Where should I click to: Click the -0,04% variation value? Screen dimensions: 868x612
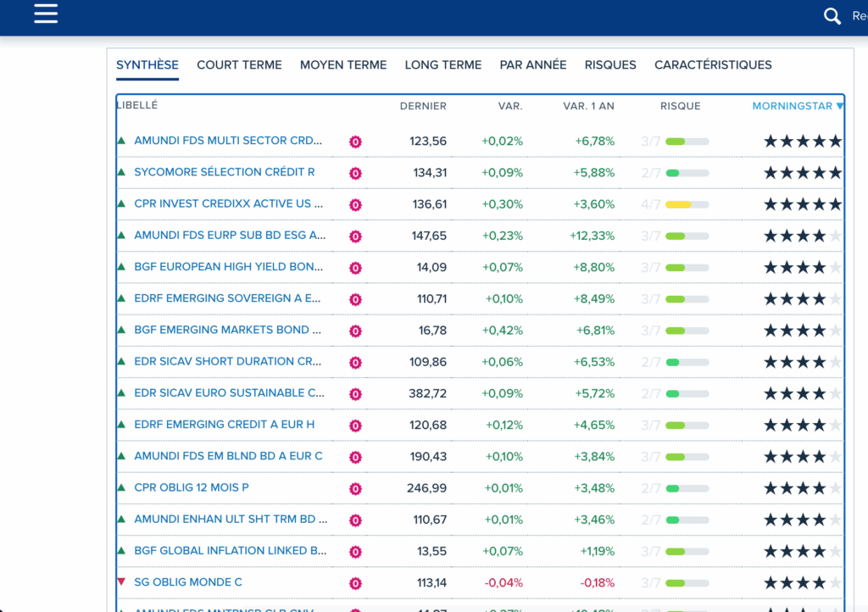tap(504, 583)
